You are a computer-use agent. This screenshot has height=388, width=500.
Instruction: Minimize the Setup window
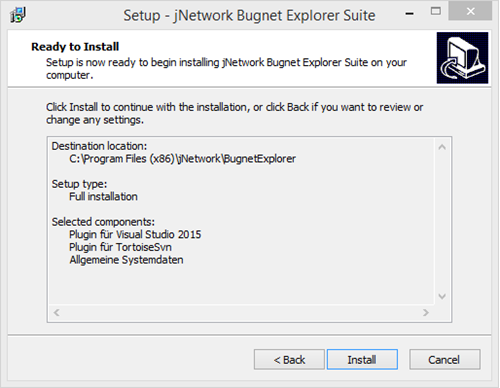click(410, 14)
